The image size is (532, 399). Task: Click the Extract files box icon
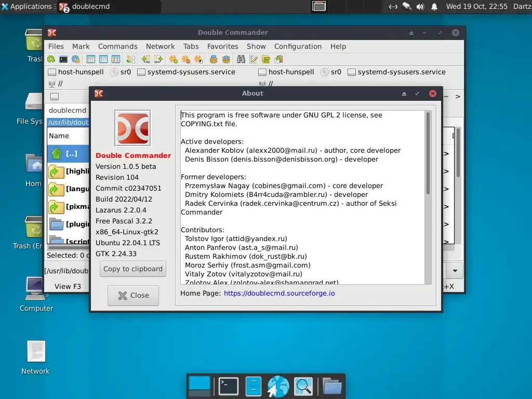click(226, 59)
